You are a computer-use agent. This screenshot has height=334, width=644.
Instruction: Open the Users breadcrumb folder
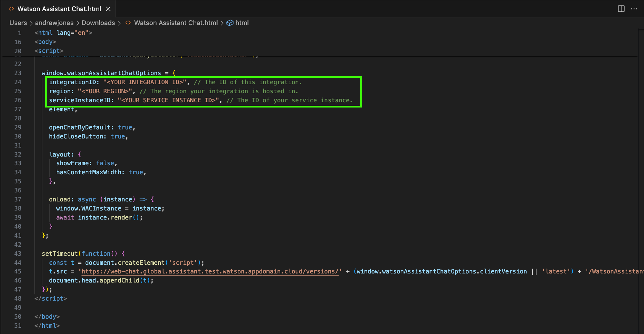coord(18,23)
